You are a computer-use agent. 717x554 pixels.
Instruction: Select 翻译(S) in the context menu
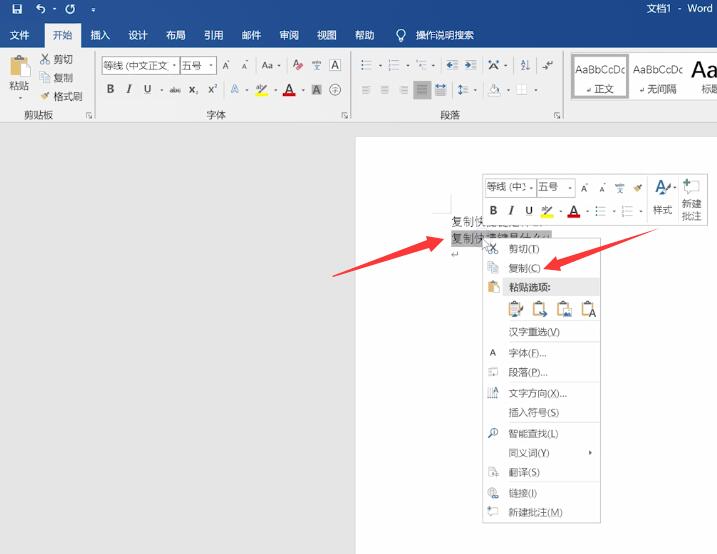click(x=542, y=472)
